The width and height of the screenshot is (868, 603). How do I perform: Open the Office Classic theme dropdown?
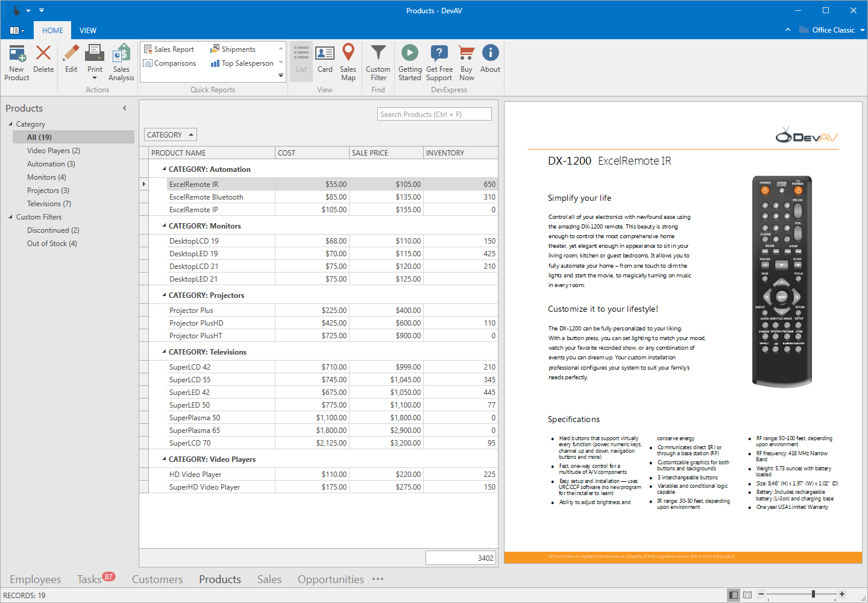(x=862, y=30)
